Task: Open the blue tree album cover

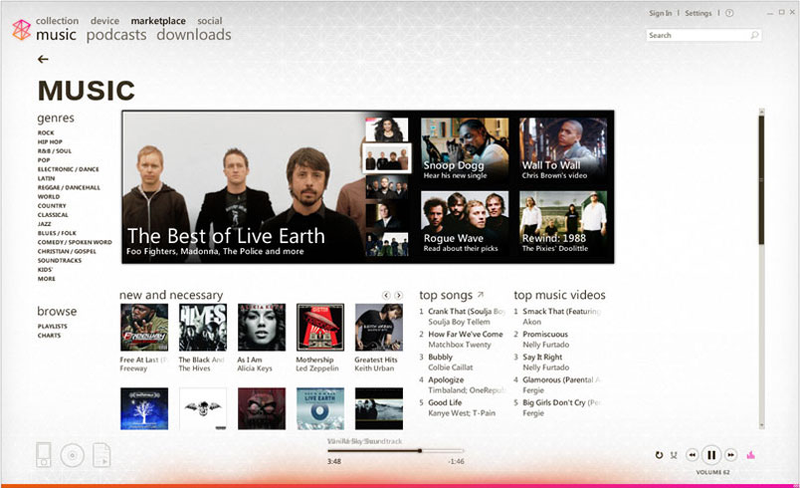Action: click(144, 408)
